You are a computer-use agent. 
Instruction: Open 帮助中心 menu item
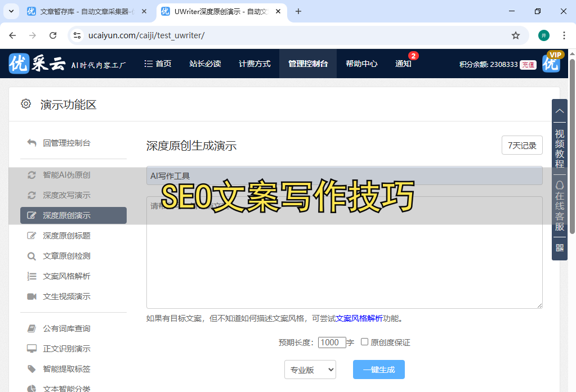361,64
